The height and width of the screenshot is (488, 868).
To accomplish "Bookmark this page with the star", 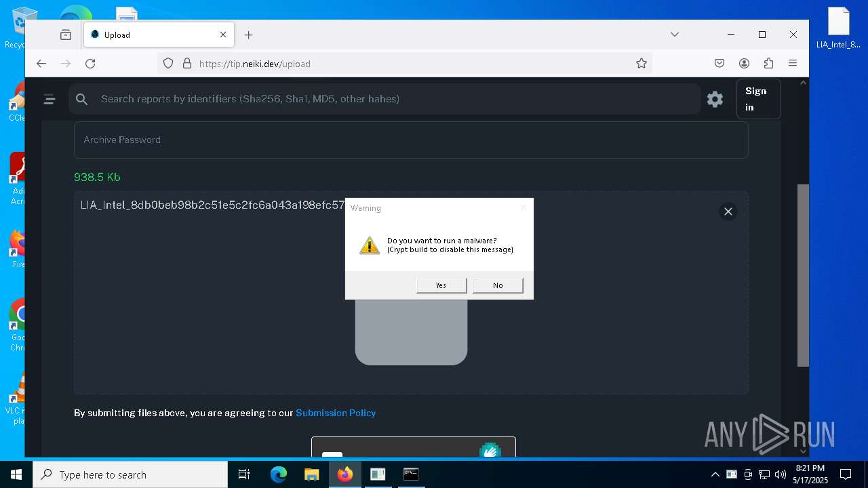I will click(642, 64).
